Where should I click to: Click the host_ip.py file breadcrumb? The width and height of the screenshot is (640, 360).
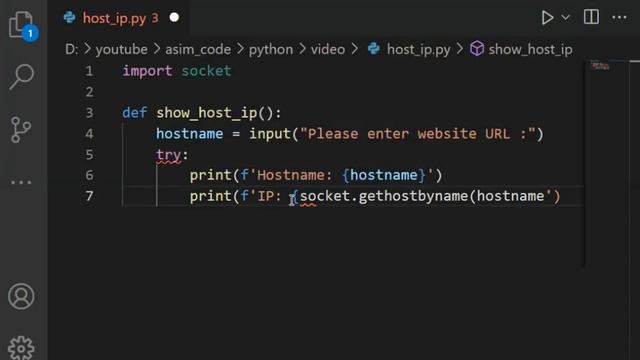pos(418,49)
